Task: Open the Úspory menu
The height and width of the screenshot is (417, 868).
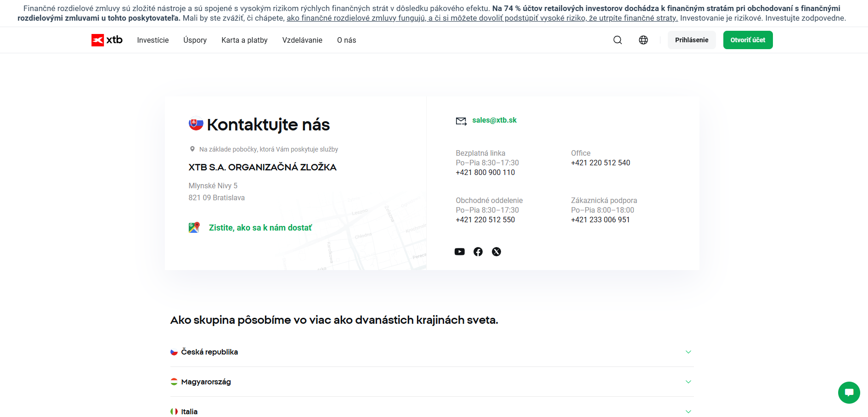Action: pos(195,40)
